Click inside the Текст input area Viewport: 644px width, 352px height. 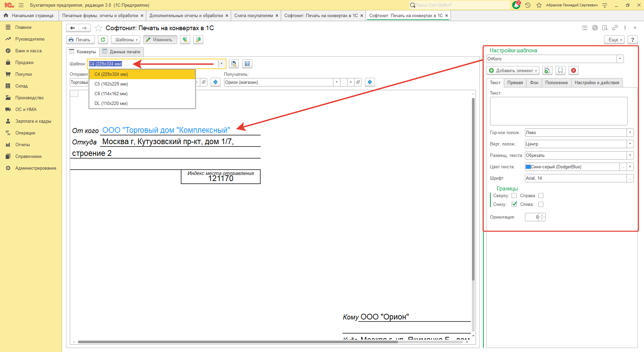coord(558,111)
